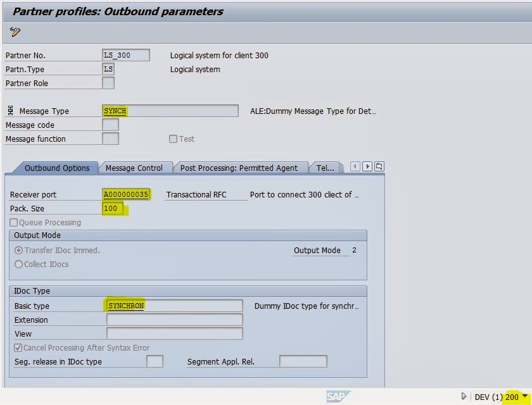The image size is (532, 405).
Task: Click the Output Mode value 2
Action: [354, 250]
